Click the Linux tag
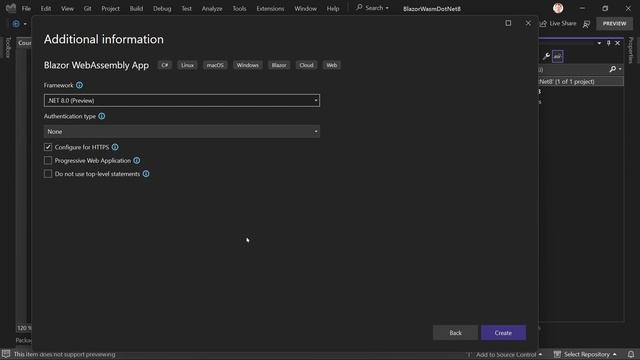This screenshot has height=360, width=640. click(x=187, y=65)
